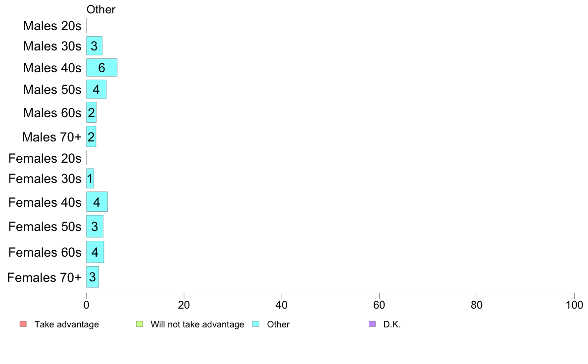Click the purple D.K. legend swatch
Viewport: 588px width, 364px height.
[372, 324]
